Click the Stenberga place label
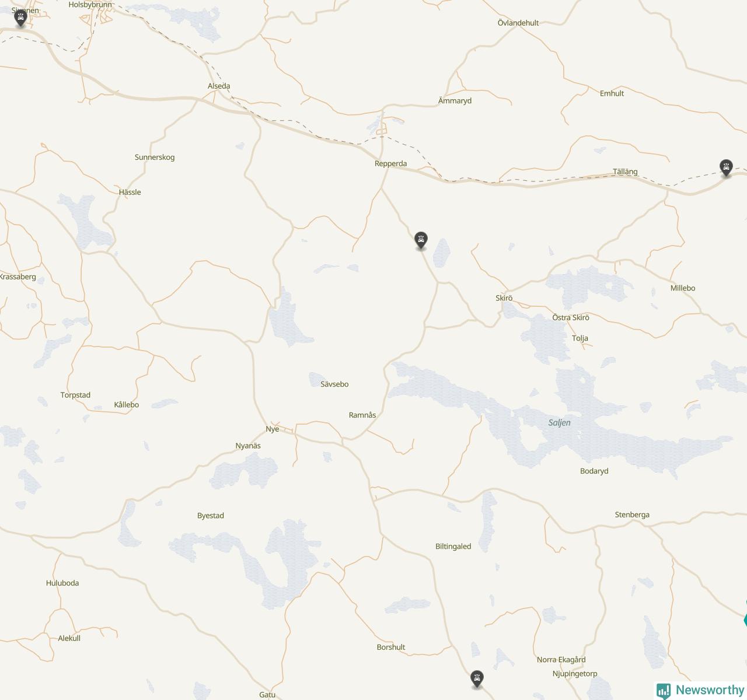The height and width of the screenshot is (700, 747). click(632, 514)
